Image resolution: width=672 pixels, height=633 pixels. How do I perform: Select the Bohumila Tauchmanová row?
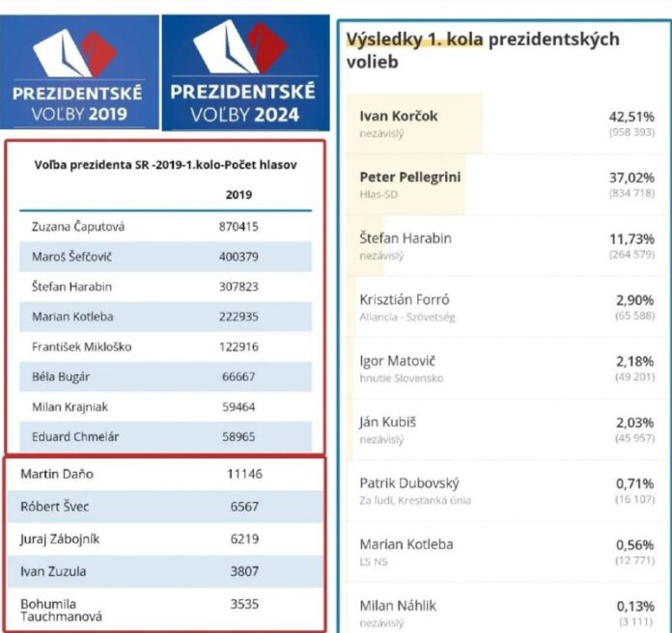(x=166, y=608)
